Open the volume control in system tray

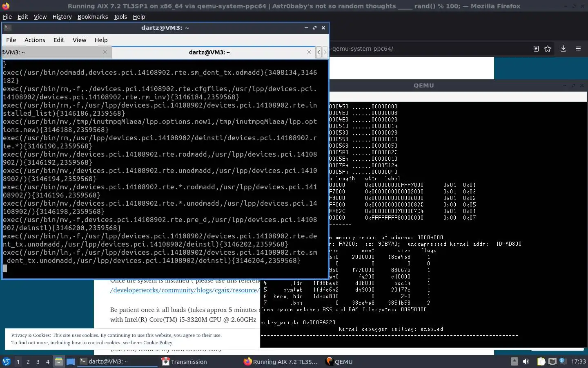526,361
